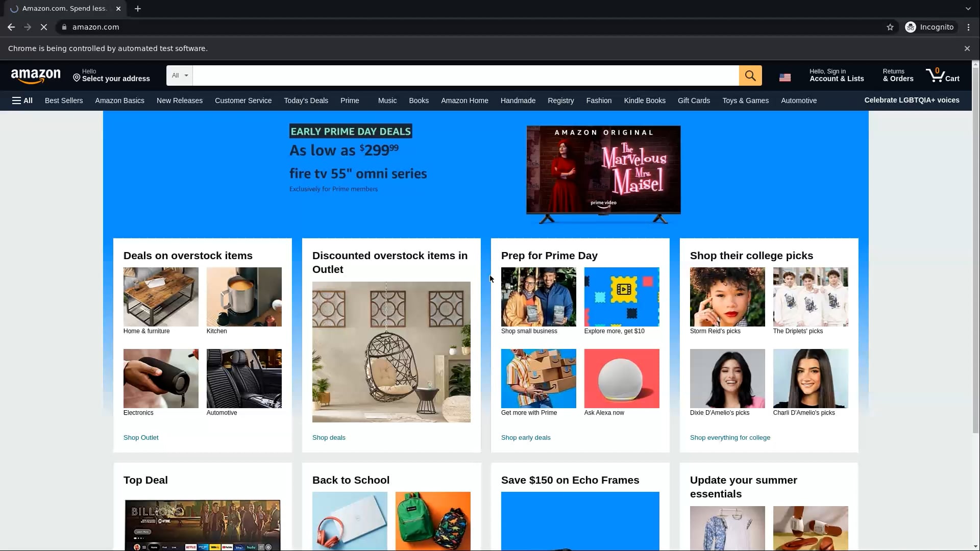Open Electronics speaker thumbnail

coord(161,379)
